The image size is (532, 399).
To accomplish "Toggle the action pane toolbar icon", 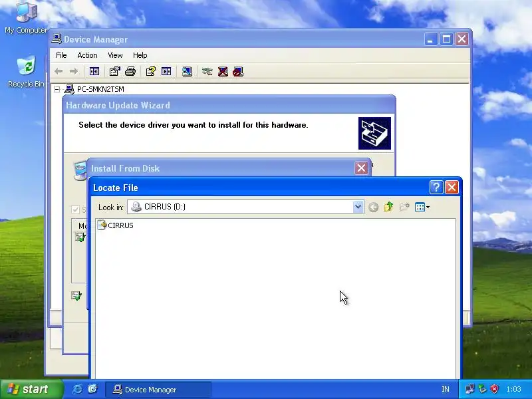I will pyautogui.click(x=166, y=71).
